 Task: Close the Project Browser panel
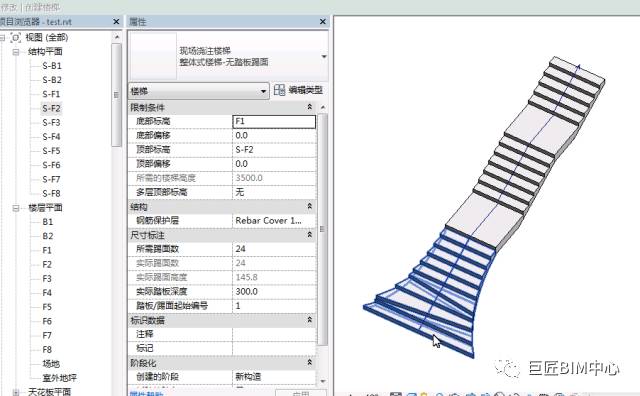click(x=116, y=22)
